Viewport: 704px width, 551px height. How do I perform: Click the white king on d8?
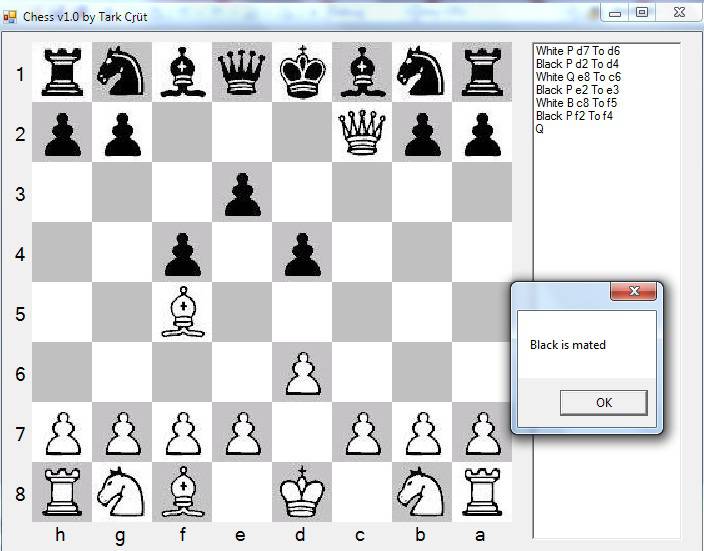tap(301, 492)
